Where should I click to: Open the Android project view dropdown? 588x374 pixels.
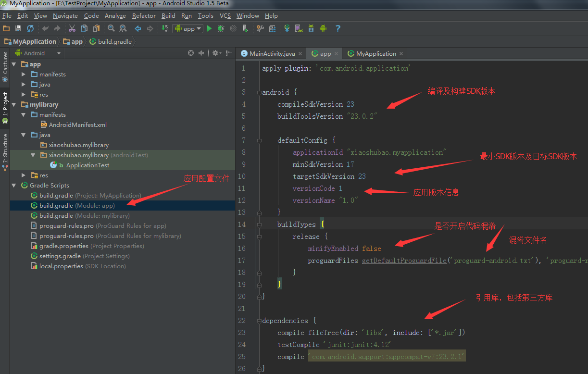click(x=38, y=53)
